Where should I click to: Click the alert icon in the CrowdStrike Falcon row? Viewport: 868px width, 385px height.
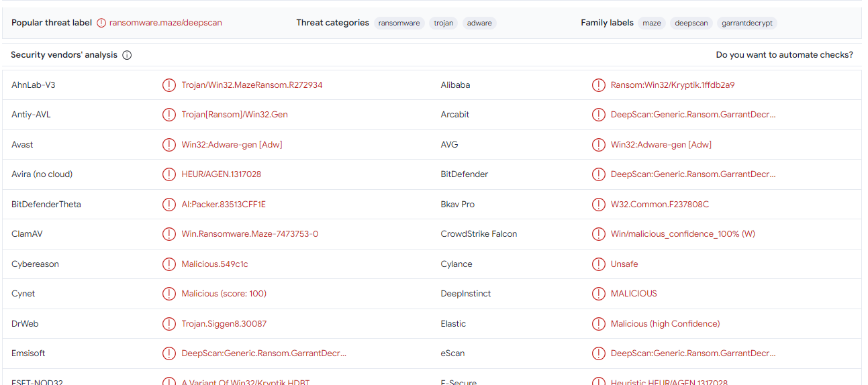pyautogui.click(x=598, y=234)
